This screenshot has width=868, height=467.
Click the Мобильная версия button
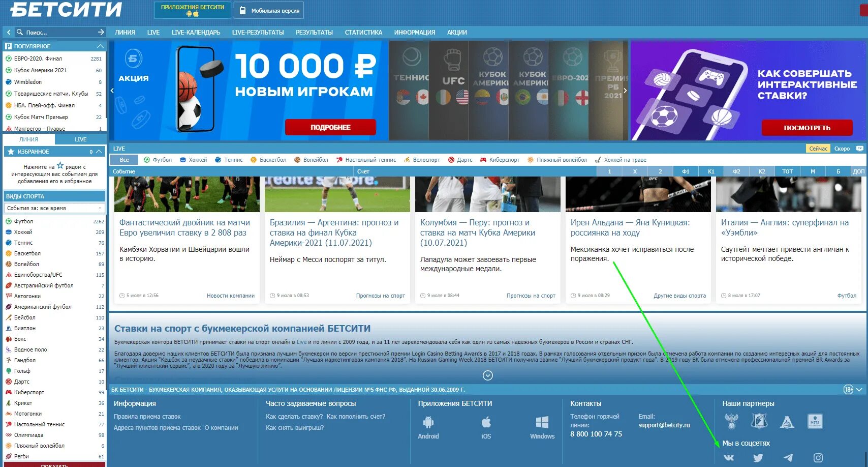[x=268, y=10]
